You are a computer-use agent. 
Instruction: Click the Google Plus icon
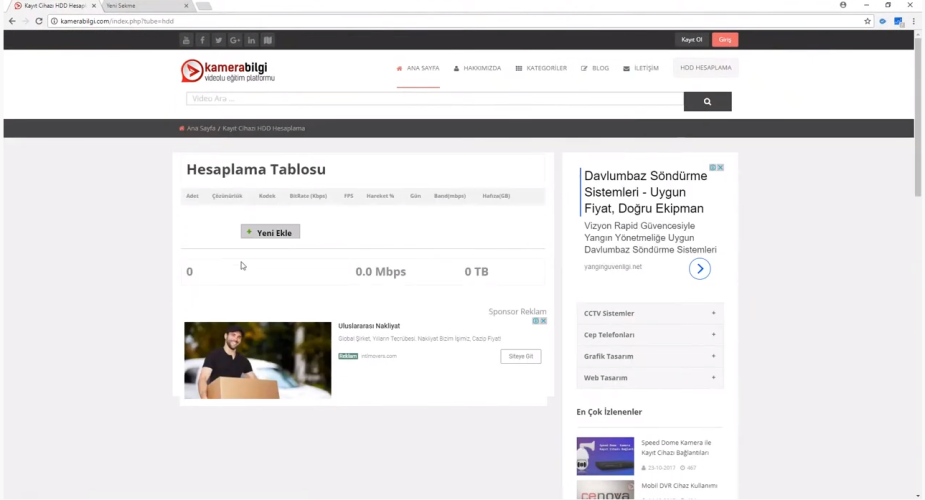click(235, 40)
